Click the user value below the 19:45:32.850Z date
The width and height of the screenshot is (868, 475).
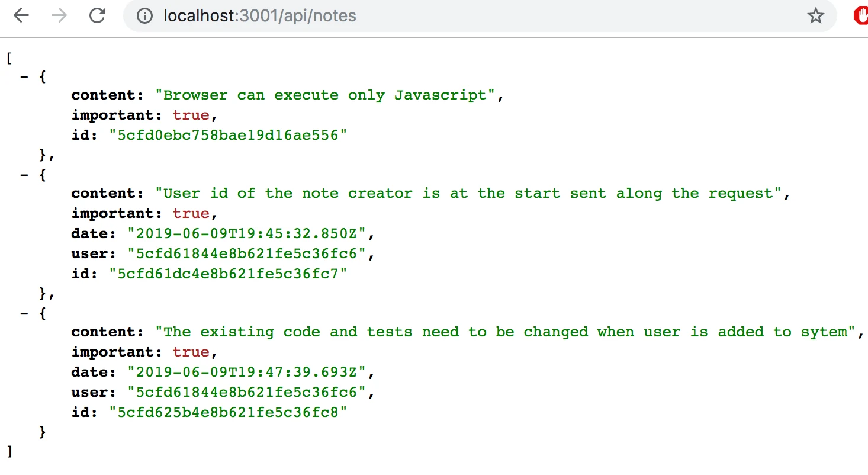[246, 254]
